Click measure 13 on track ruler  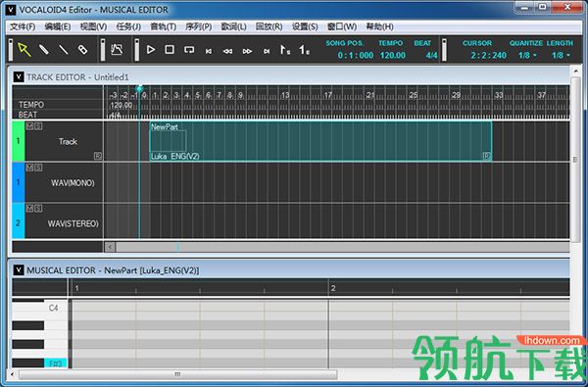click(x=286, y=95)
